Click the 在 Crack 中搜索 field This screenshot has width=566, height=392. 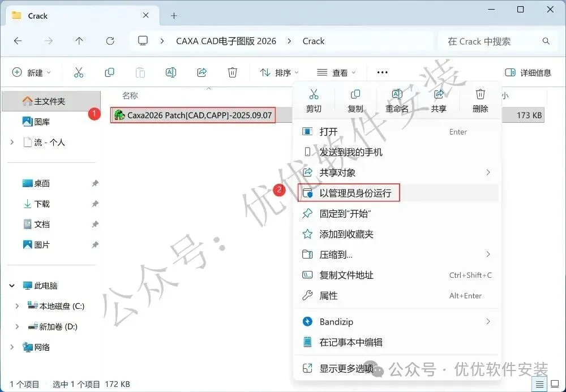pos(498,41)
